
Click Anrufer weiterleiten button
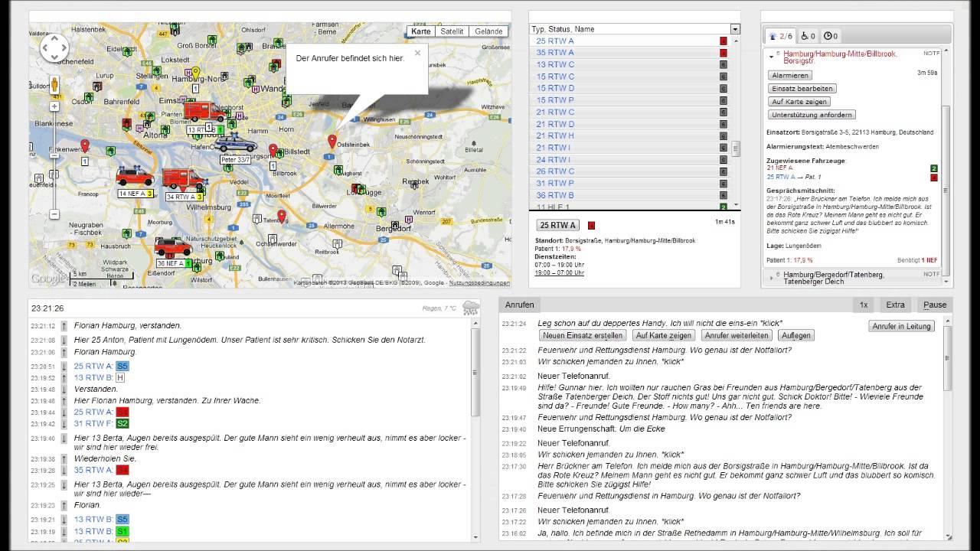737,335
